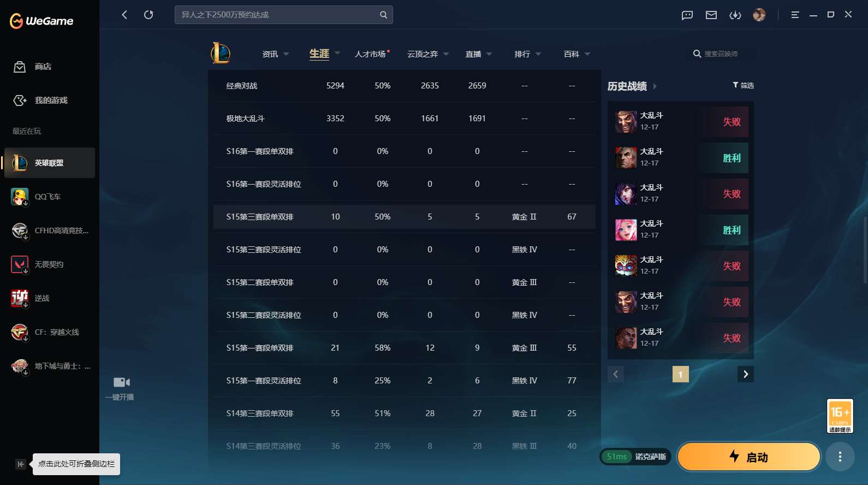Expand the 排行 dropdown menu
This screenshot has height=485, width=868.
(x=528, y=54)
